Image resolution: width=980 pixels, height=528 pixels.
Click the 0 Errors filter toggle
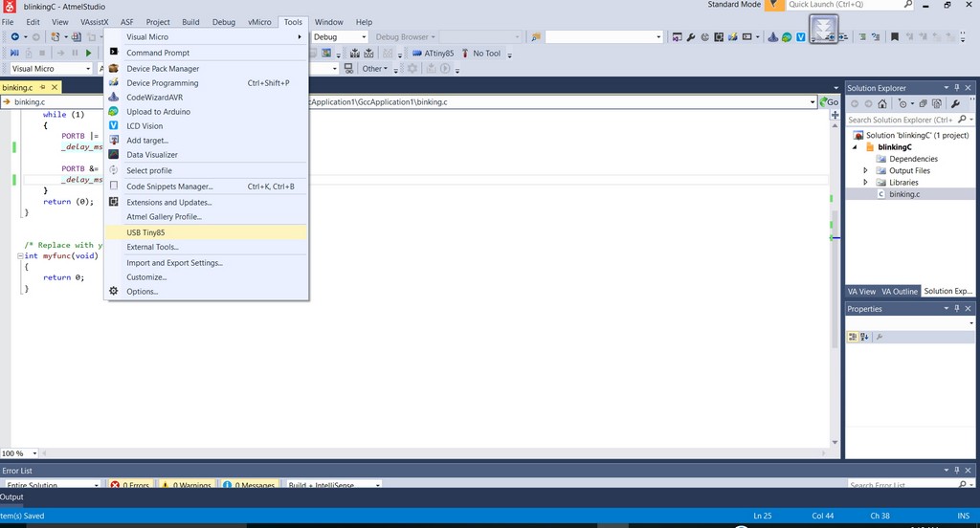click(129, 486)
